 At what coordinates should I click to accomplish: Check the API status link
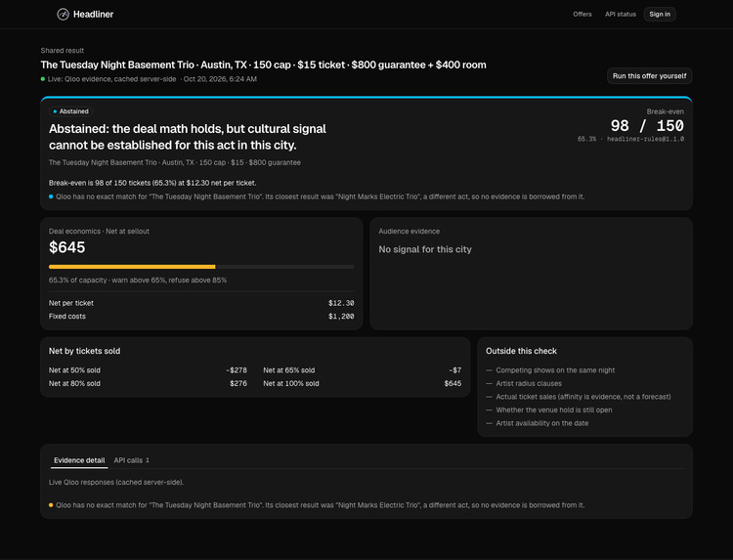pyautogui.click(x=621, y=14)
